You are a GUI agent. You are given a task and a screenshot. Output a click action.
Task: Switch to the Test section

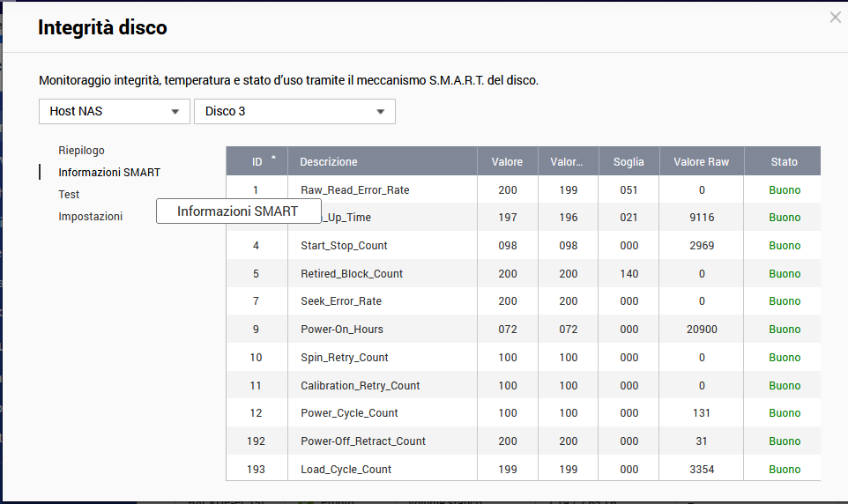coord(69,195)
